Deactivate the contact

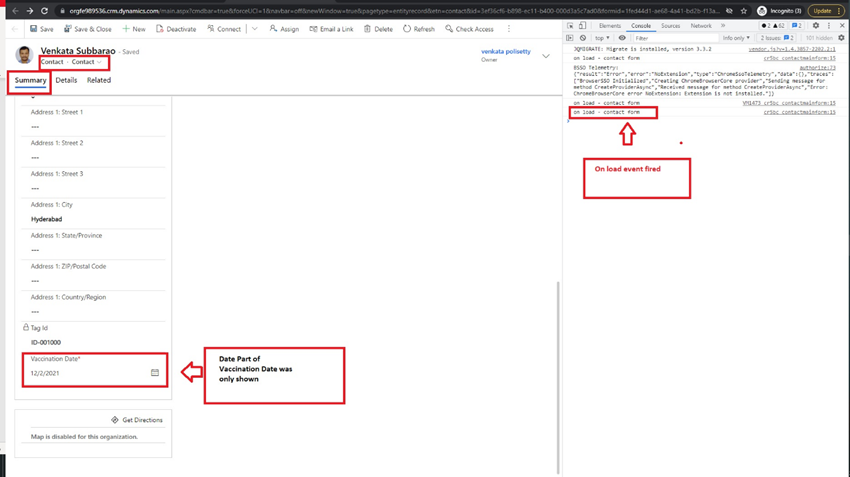click(176, 29)
